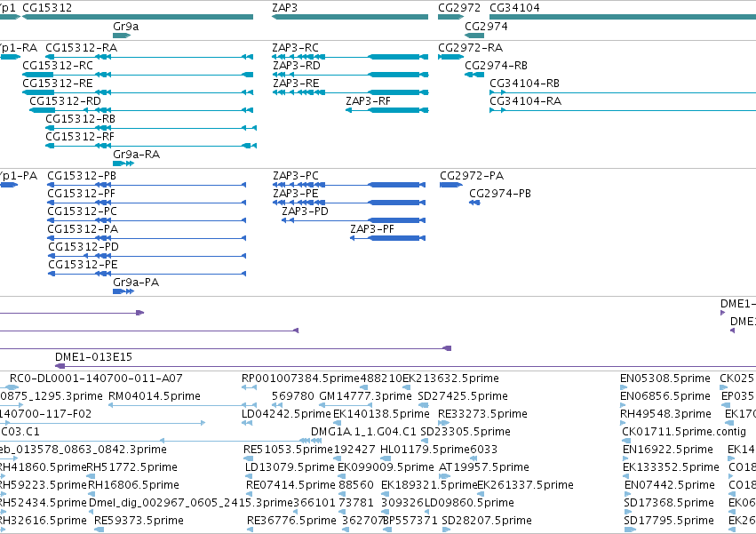The height and width of the screenshot is (534, 756).
Task: Click EST GM14777.3prime
Action: coord(365,396)
